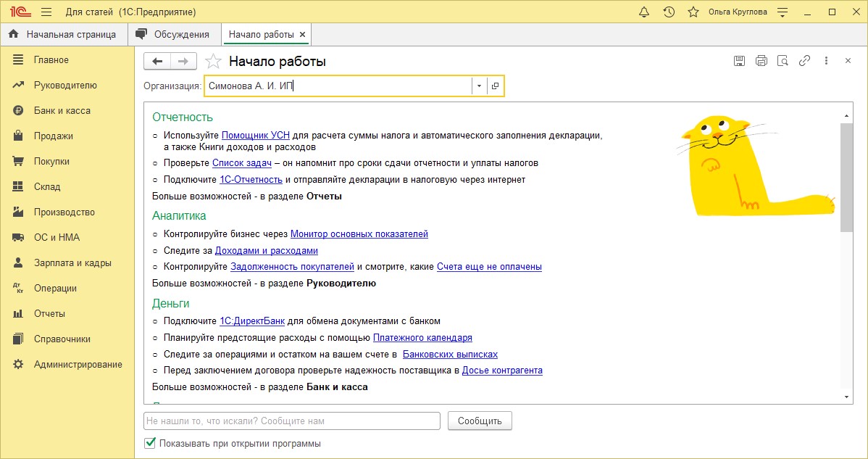868x459 pixels.
Task: Open the Список задач link
Action: 242,162
